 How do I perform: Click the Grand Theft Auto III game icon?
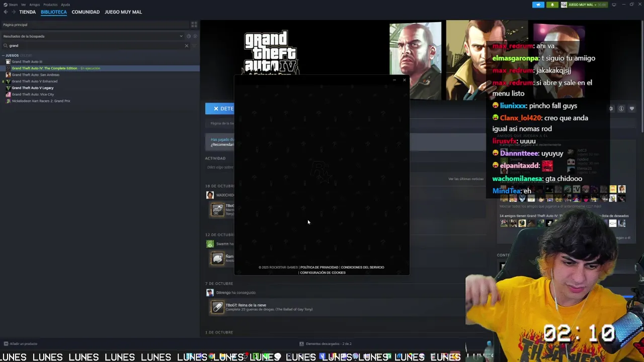tap(8, 62)
